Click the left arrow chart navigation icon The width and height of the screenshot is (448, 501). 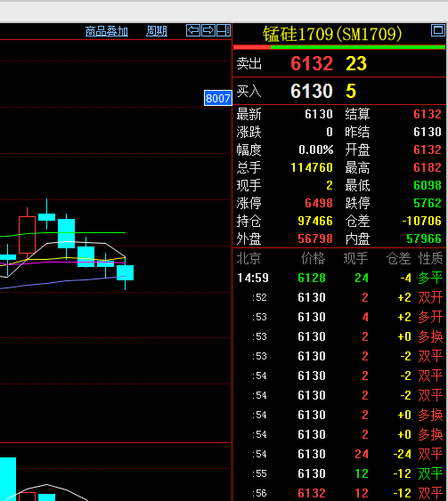click(x=193, y=30)
